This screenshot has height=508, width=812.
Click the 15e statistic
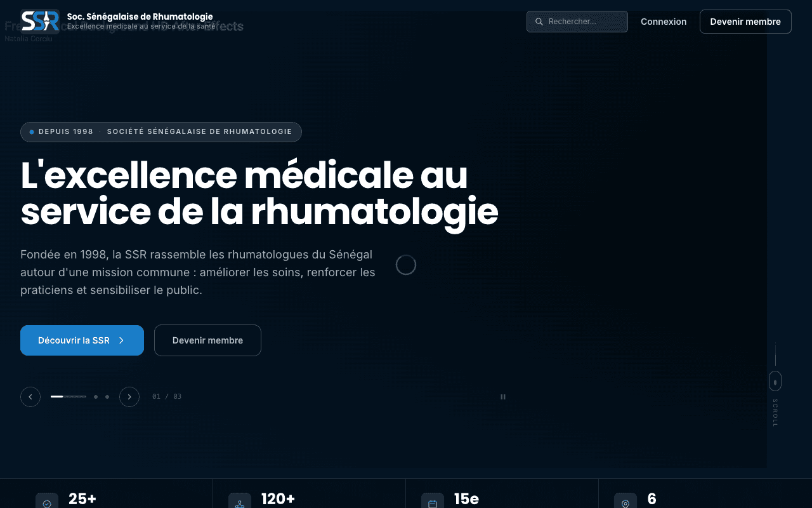pos(466,499)
